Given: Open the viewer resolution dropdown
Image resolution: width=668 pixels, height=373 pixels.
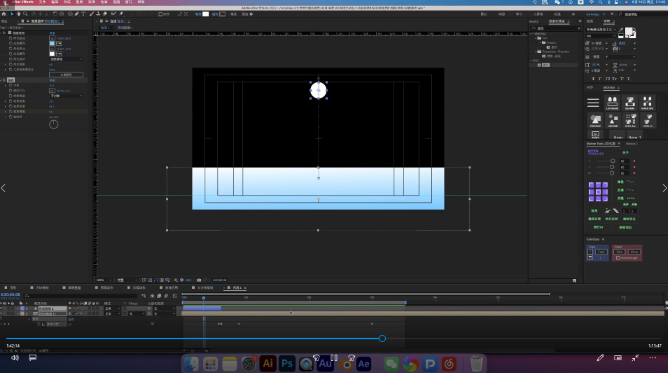Looking at the screenshot, I should tap(127, 280).
